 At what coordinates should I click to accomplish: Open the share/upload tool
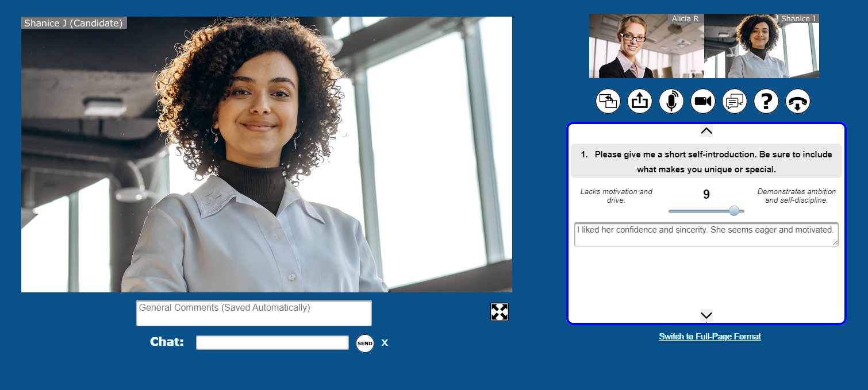(639, 101)
